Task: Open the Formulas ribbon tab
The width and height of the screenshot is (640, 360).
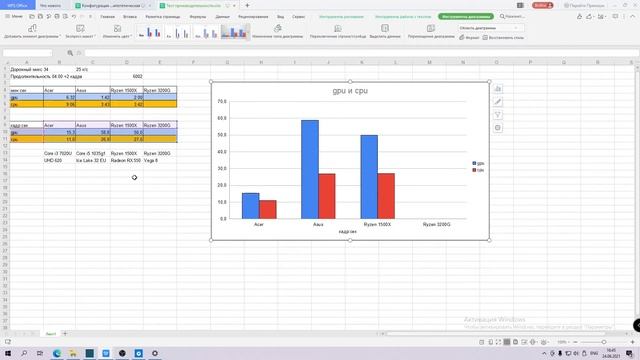Action: [x=198, y=17]
